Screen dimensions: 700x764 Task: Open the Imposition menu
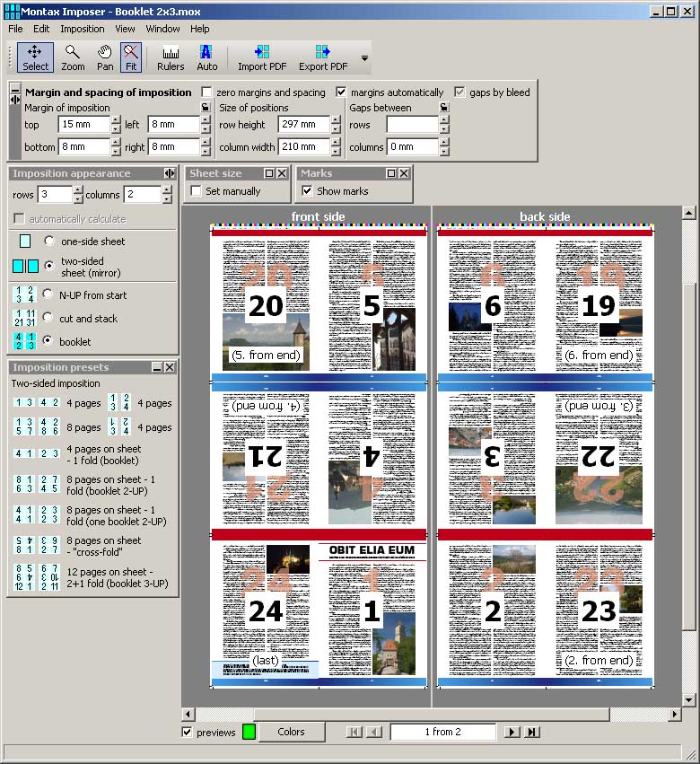(83, 29)
